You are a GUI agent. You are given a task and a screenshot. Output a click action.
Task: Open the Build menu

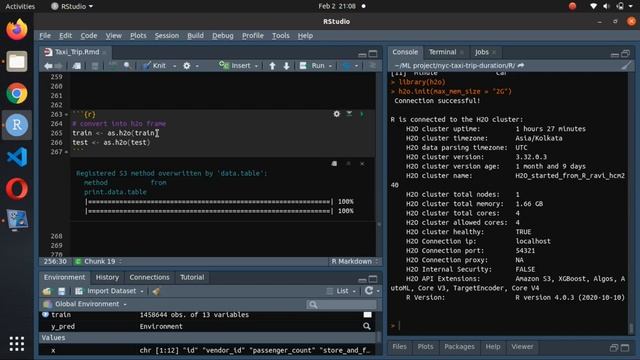[195, 36]
